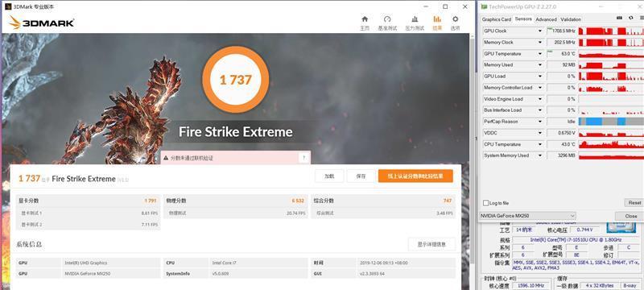This screenshot has height=290, width=644.
Task: Click the show detailed information button
Action: 431,244
